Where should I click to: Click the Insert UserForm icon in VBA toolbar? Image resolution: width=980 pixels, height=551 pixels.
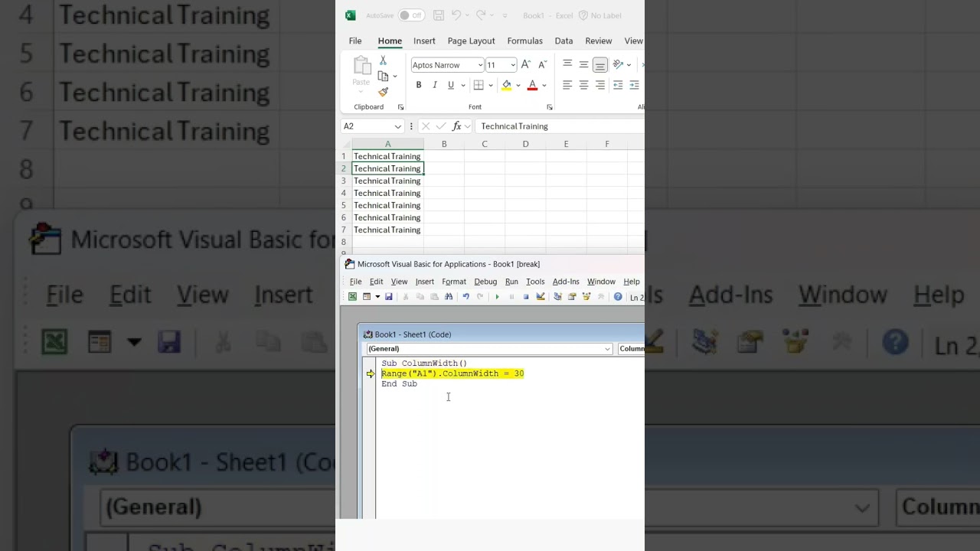[367, 297]
